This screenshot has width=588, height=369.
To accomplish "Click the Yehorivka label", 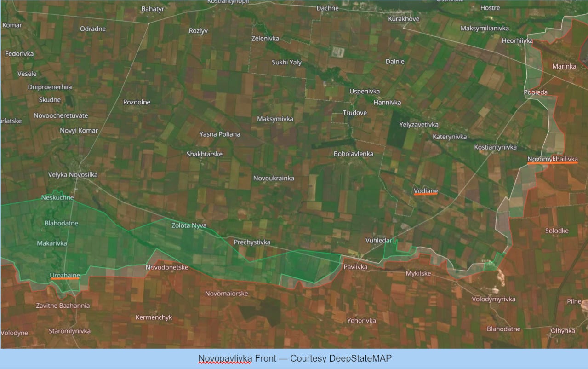I will 361,321.
